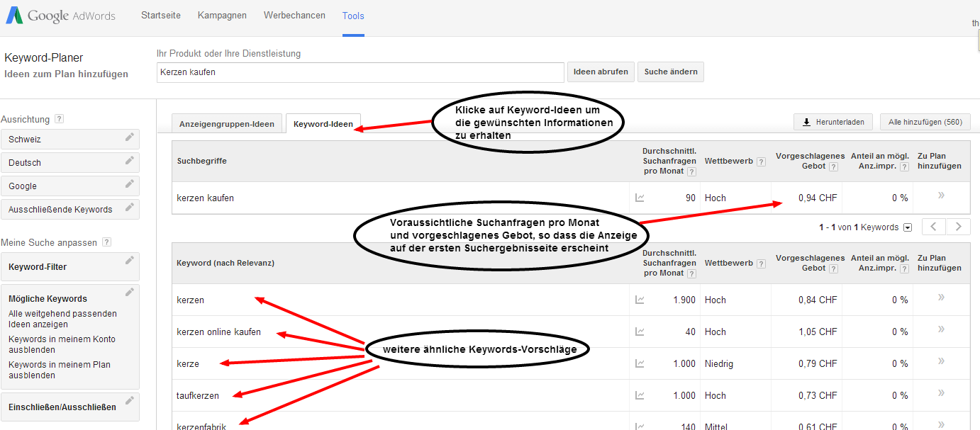Screen dimensions: 980x430
Task: Open the Werbechancen menu
Action: point(294,16)
